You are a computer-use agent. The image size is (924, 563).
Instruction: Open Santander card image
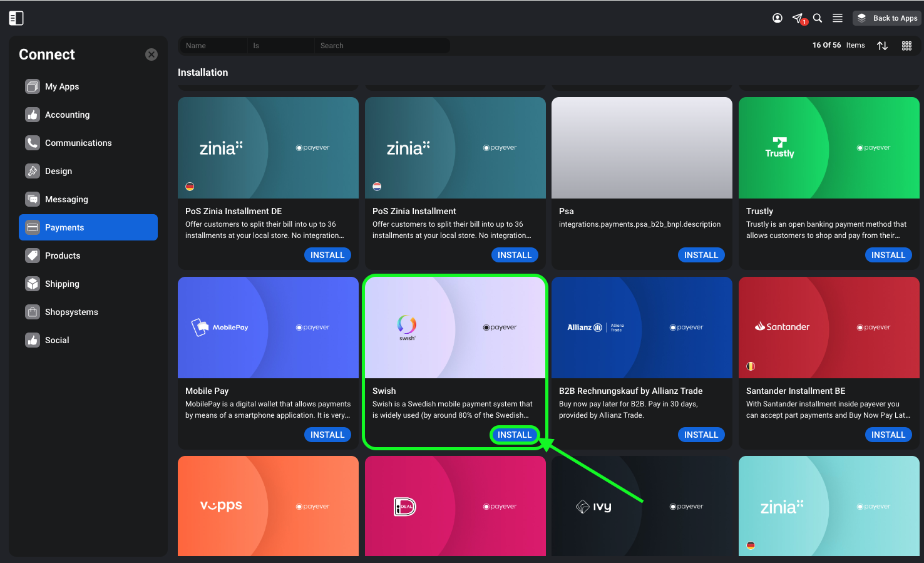(x=829, y=328)
